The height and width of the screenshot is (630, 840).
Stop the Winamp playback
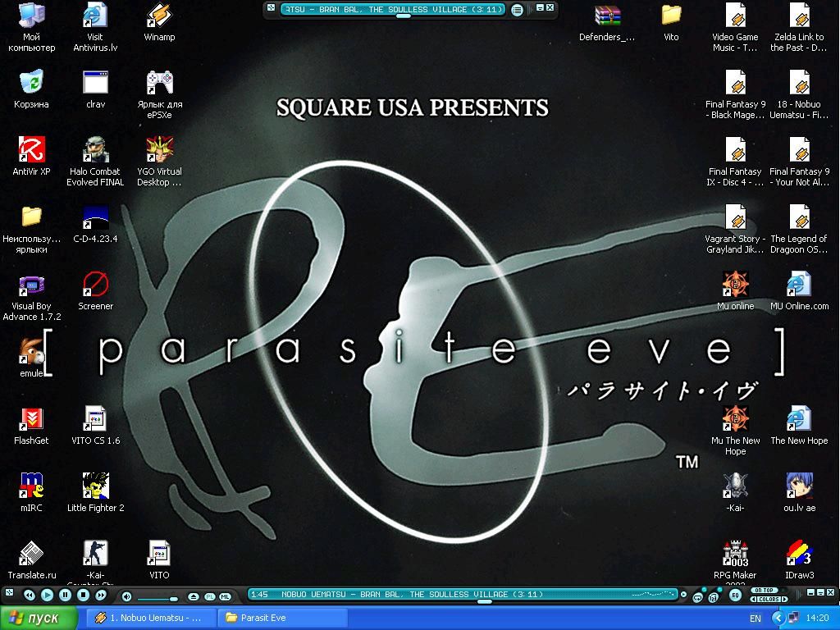point(83,595)
